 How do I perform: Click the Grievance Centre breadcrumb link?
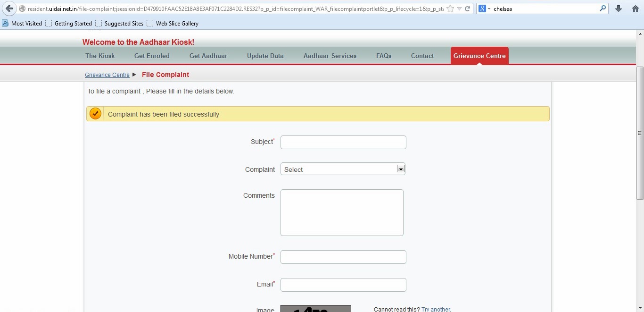(x=107, y=75)
